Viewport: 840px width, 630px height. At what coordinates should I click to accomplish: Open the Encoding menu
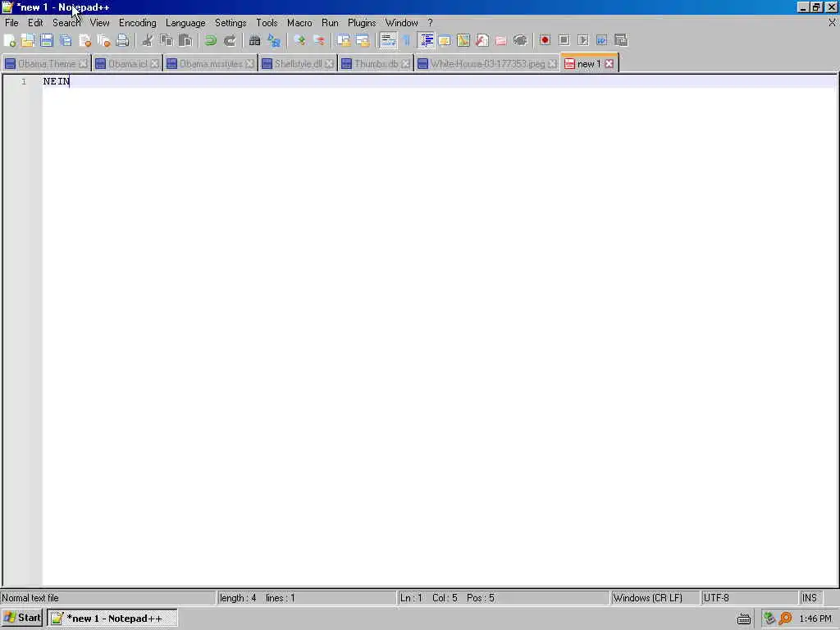coord(138,22)
